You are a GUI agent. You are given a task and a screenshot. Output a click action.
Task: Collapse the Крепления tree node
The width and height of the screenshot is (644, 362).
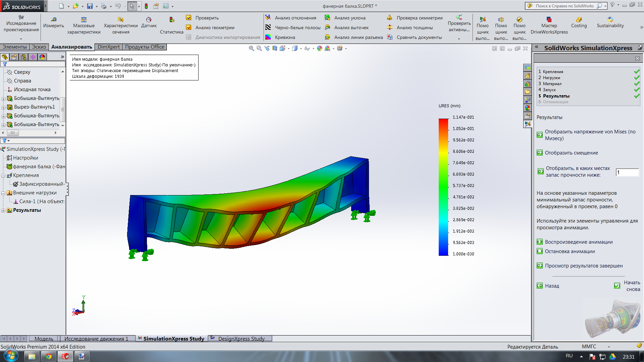[3, 176]
